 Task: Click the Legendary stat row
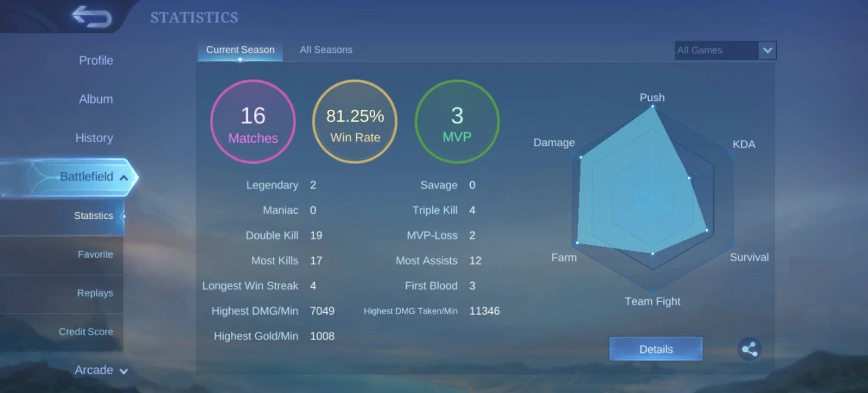281,185
